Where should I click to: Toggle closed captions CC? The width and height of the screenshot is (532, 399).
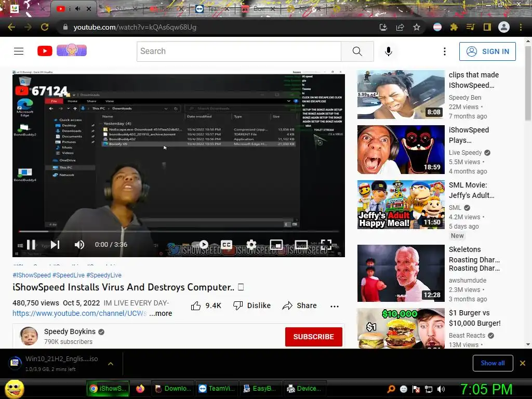(227, 245)
